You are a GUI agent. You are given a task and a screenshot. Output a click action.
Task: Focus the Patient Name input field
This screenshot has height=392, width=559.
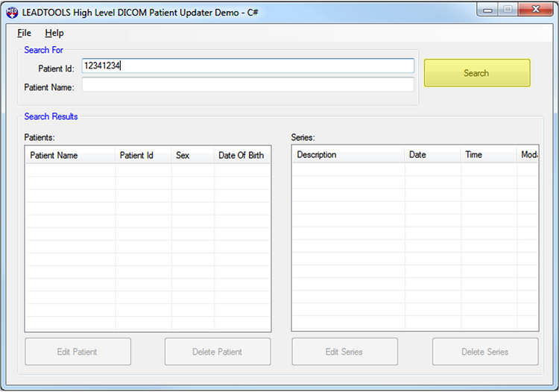(247, 85)
